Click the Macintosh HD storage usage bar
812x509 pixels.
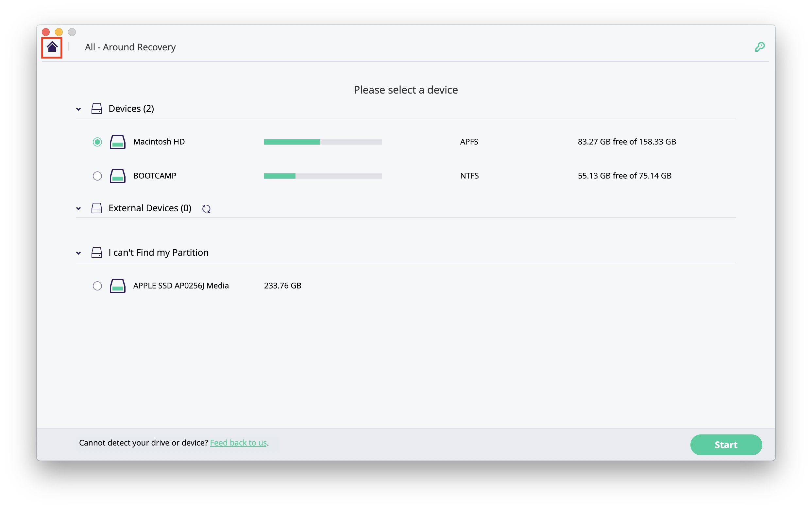click(x=323, y=142)
